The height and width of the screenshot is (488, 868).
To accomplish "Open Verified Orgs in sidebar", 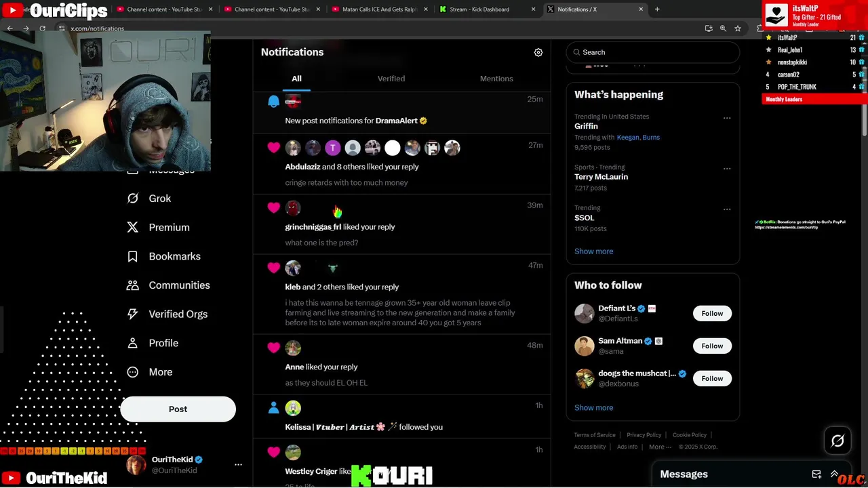I will coord(167,314).
